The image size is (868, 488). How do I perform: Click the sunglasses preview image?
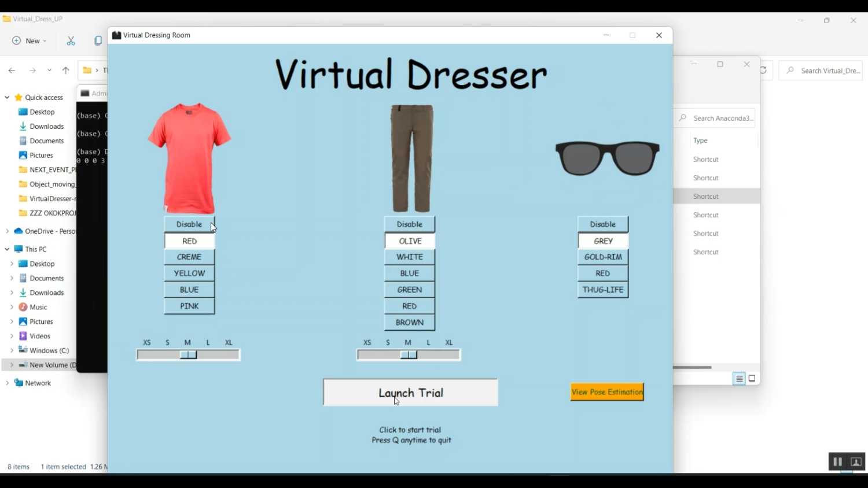pos(607,158)
